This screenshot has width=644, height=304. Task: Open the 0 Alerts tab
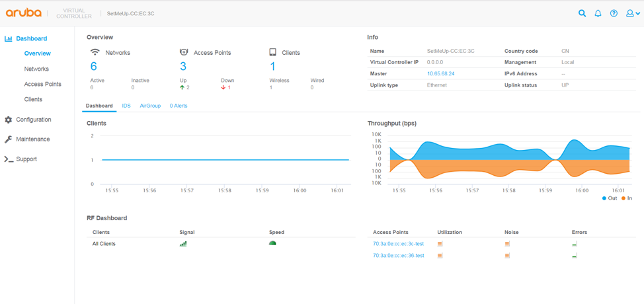tap(179, 106)
